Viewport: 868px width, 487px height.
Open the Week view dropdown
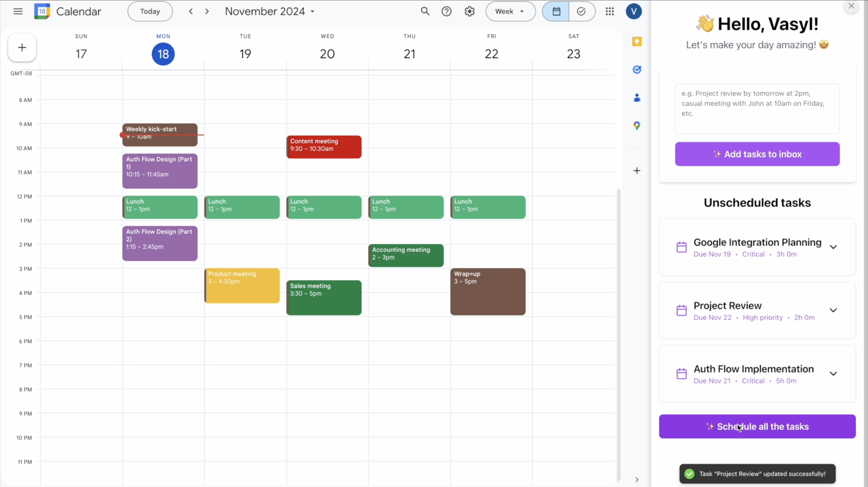(x=510, y=12)
